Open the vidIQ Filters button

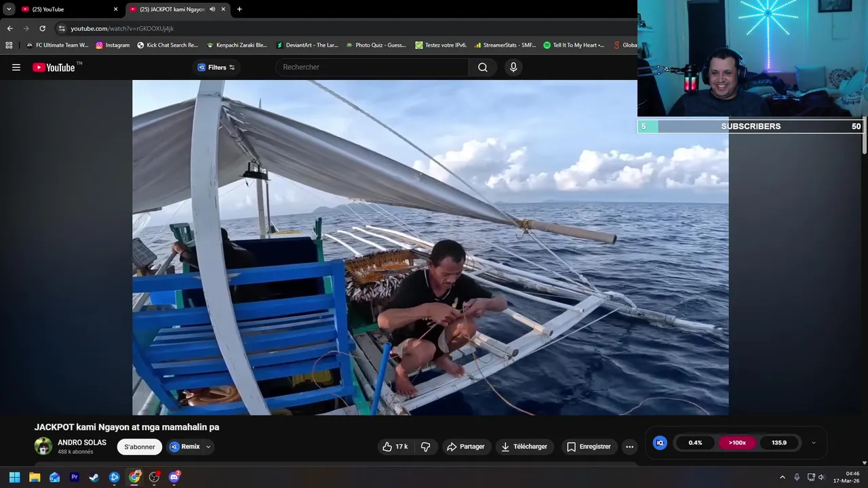coord(216,67)
